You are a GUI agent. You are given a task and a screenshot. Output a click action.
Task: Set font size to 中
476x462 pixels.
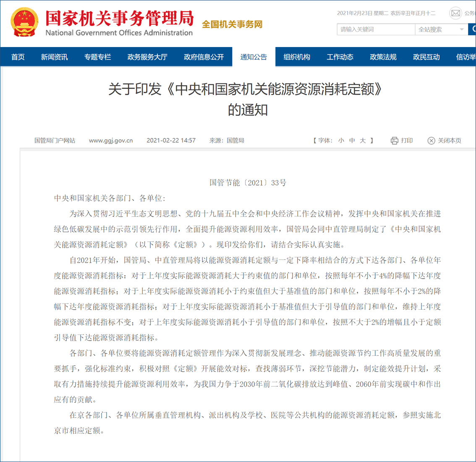[x=352, y=141]
